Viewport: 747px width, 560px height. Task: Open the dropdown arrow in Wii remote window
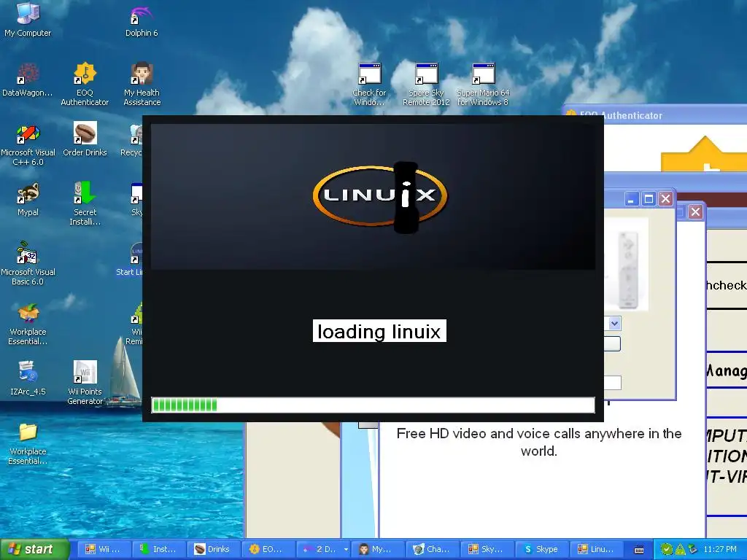(x=614, y=324)
